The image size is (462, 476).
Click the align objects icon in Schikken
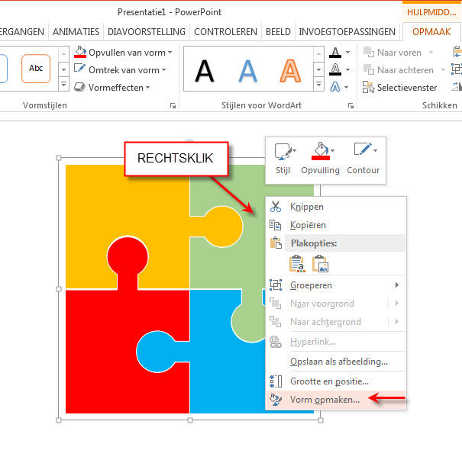coord(457,52)
